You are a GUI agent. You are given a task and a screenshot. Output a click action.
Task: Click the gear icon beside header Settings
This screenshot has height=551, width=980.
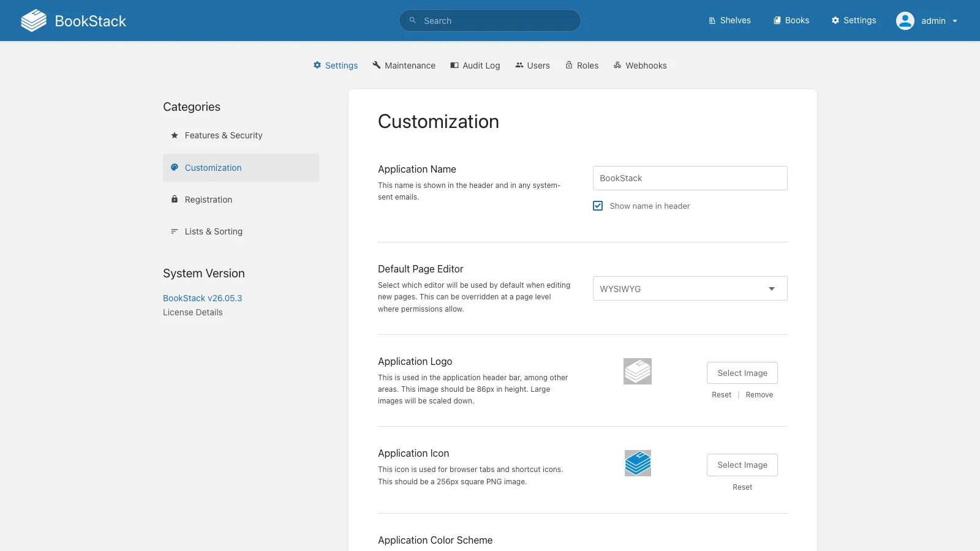tap(835, 21)
